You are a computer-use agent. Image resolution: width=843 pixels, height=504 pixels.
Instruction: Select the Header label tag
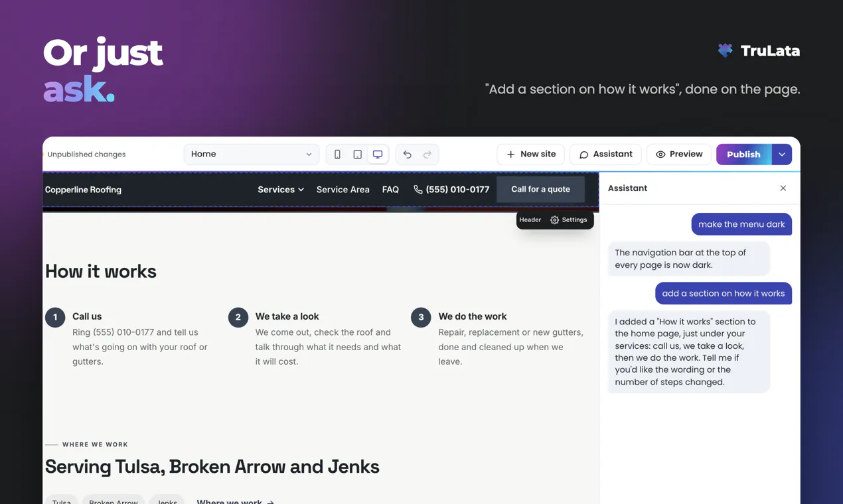530,220
